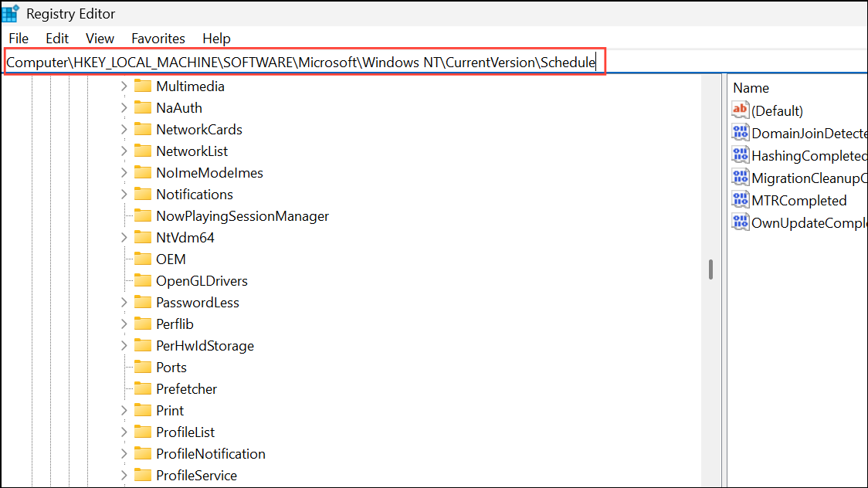
Task: Open the Favorites menu
Action: [158, 39]
